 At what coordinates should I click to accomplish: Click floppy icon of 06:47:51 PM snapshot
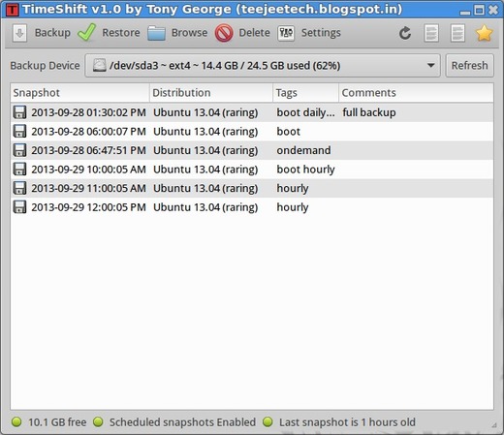tap(19, 150)
